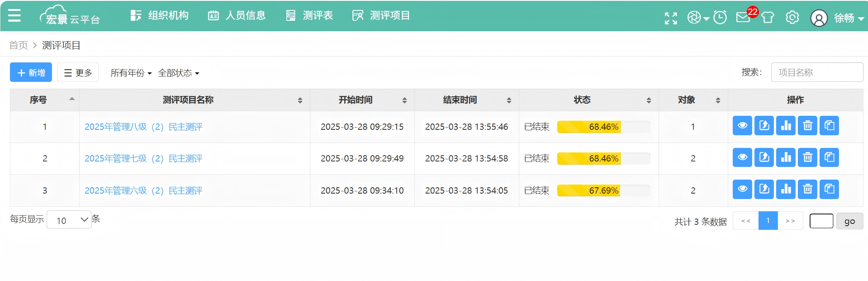Click the T-shirt theme icon
This screenshot has height=281, width=868.
pyautogui.click(x=768, y=18)
